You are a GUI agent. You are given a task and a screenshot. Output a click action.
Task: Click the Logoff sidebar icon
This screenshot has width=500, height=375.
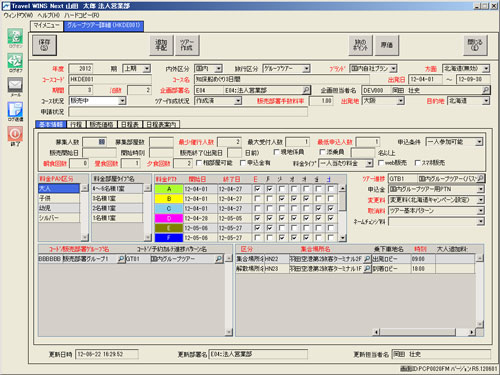(x=15, y=61)
